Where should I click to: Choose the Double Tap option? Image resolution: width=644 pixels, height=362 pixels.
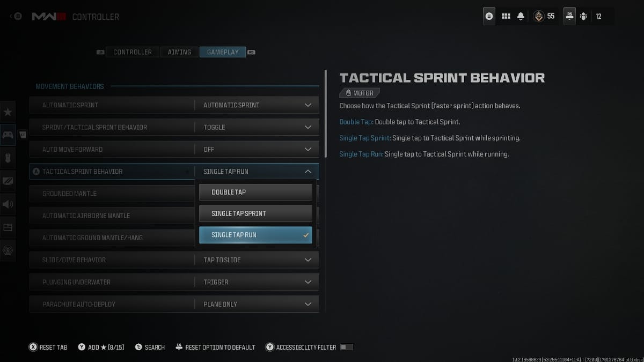click(x=255, y=192)
